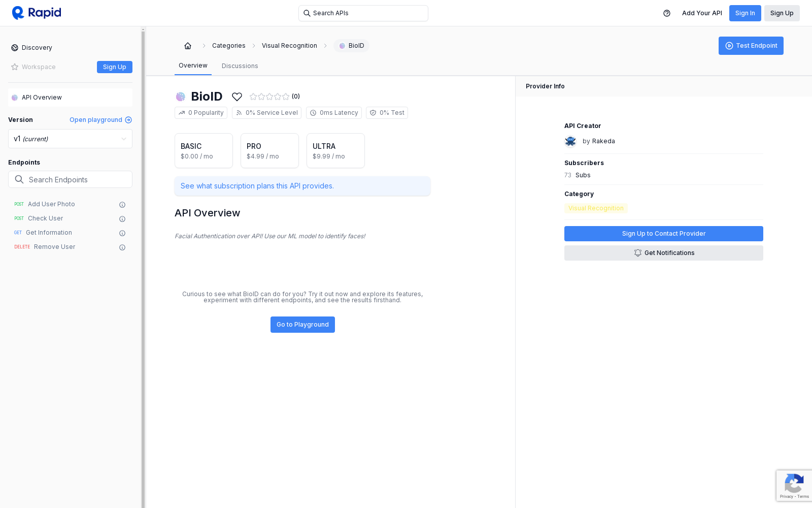812x508 pixels.
Task: Open the v1 (current) version dropdown
Action: pos(70,139)
